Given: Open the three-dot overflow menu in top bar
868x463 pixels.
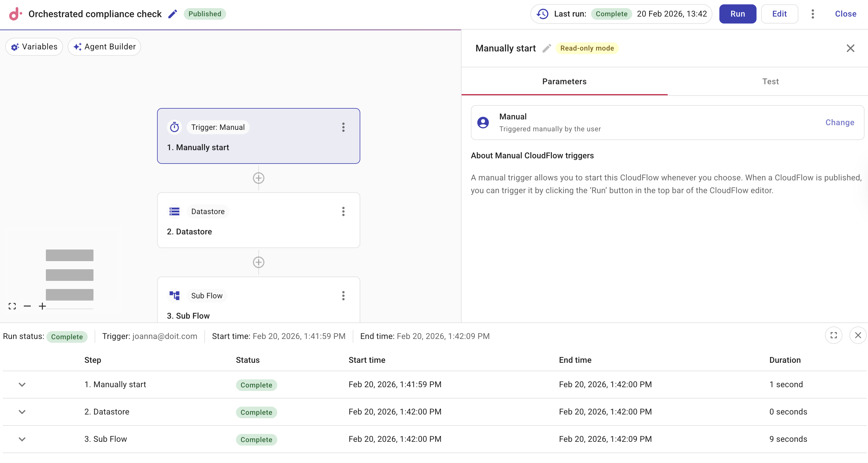Looking at the screenshot, I should [812, 14].
